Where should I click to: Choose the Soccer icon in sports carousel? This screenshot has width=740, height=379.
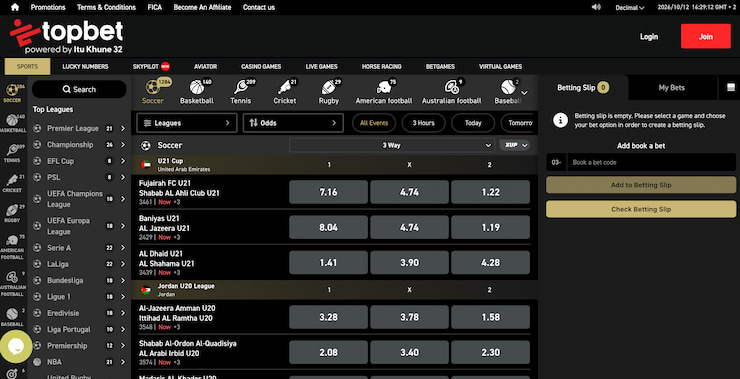(153, 92)
